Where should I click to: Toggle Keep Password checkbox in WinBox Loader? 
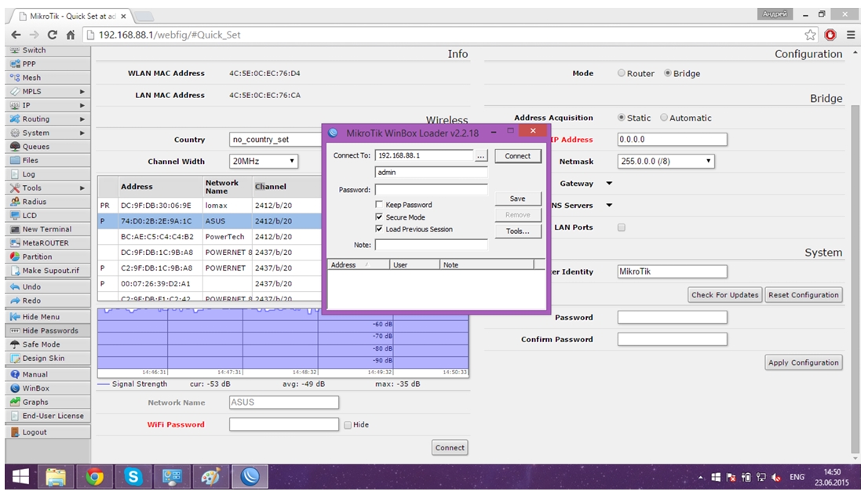(x=379, y=204)
